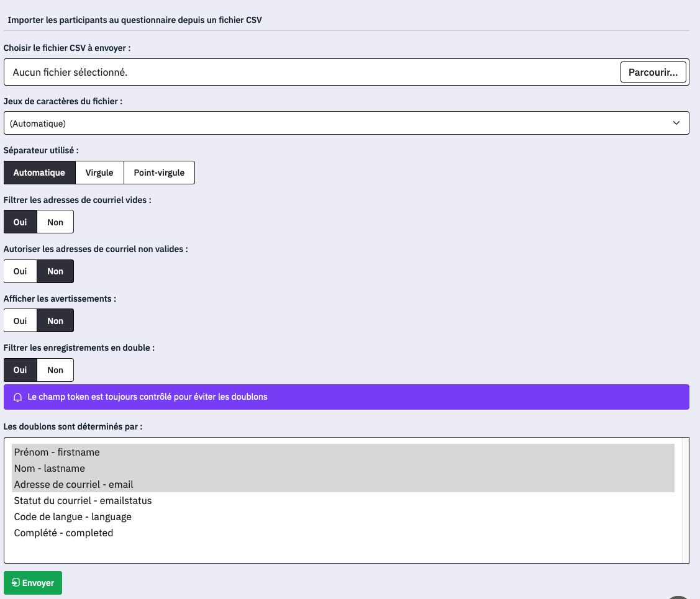700x599 pixels.
Task: Set Non for Afficher les avertissements
Action: click(x=55, y=321)
